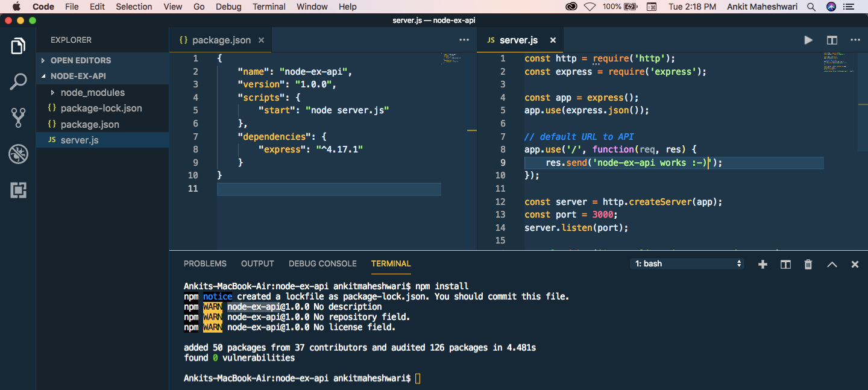Kill the terminal with trash icon

pyautogui.click(x=808, y=264)
